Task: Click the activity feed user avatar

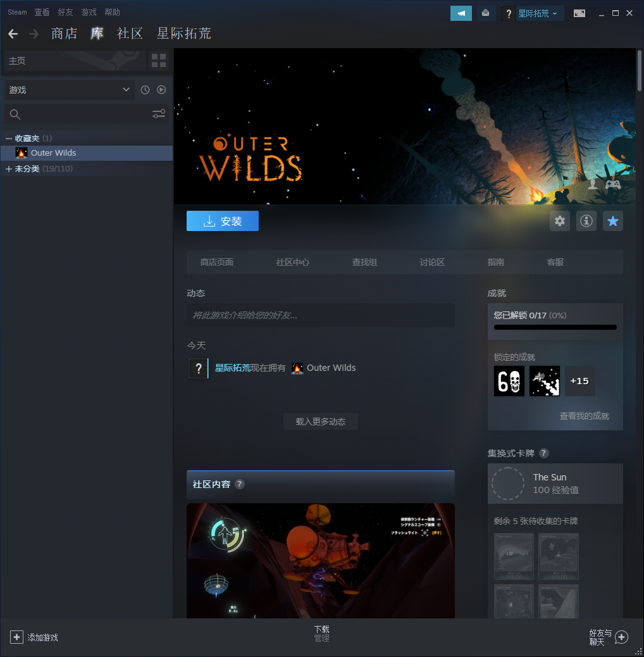Action: pyautogui.click(x=199, y=368)
